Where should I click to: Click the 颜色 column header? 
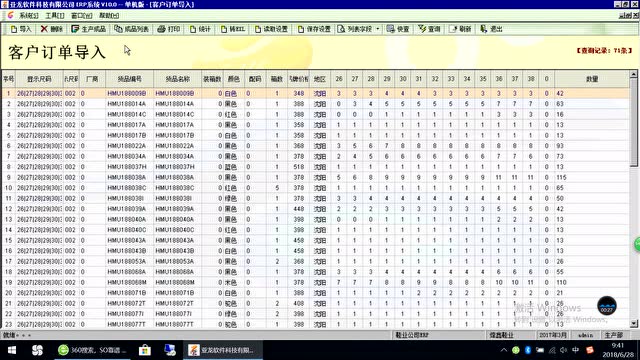[233, 79]
